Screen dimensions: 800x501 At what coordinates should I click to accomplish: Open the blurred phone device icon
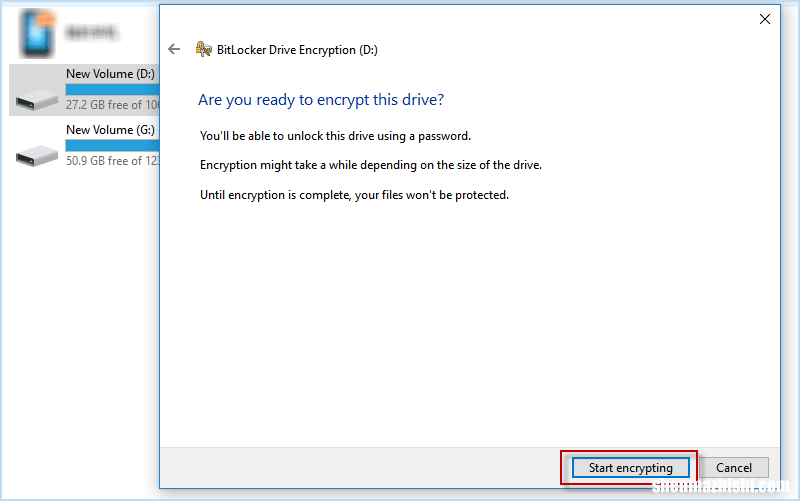point(37,33)
